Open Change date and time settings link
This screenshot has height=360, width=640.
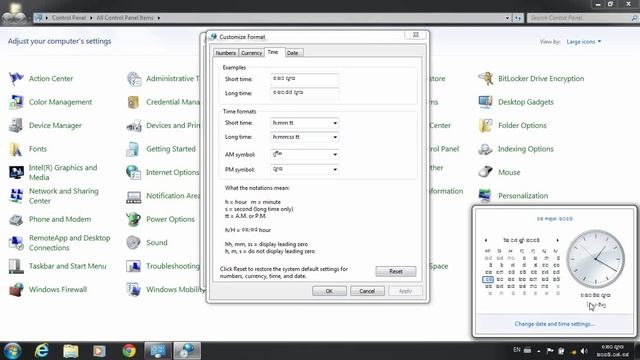pos(554,324)
